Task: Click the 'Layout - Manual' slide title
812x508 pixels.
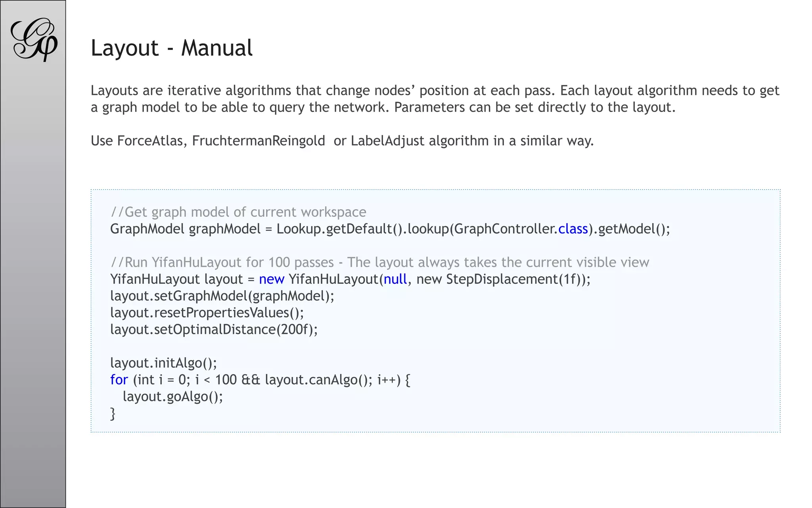Action: 172,48
